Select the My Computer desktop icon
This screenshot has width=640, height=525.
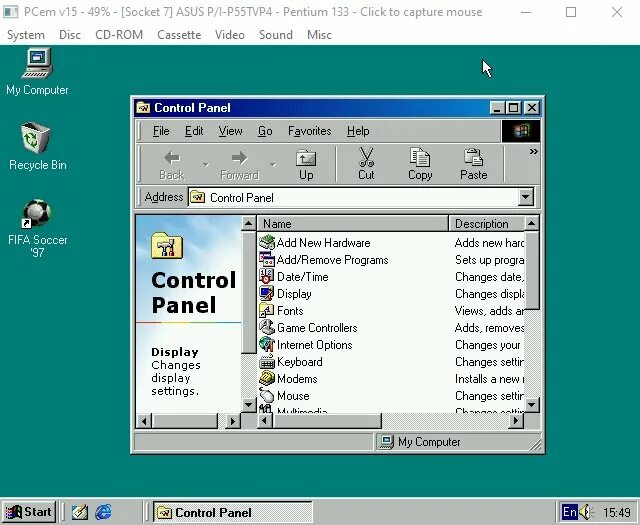(37, 63)
